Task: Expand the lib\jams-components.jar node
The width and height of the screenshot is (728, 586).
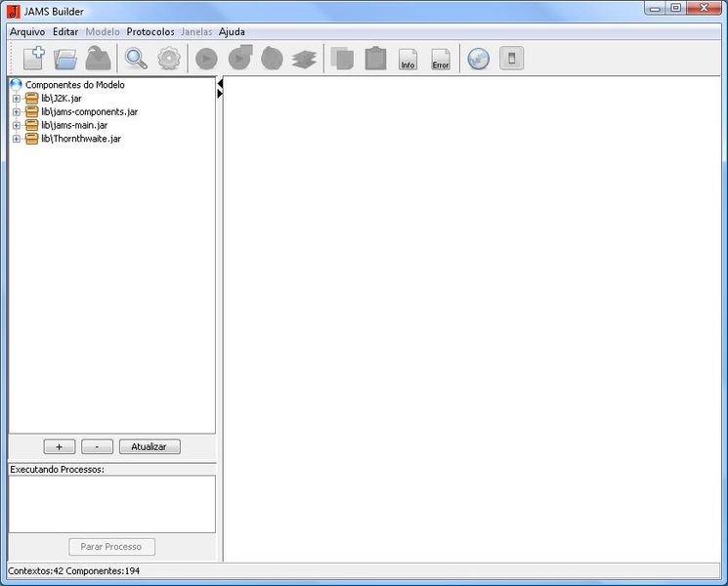Action: [17, 112]
